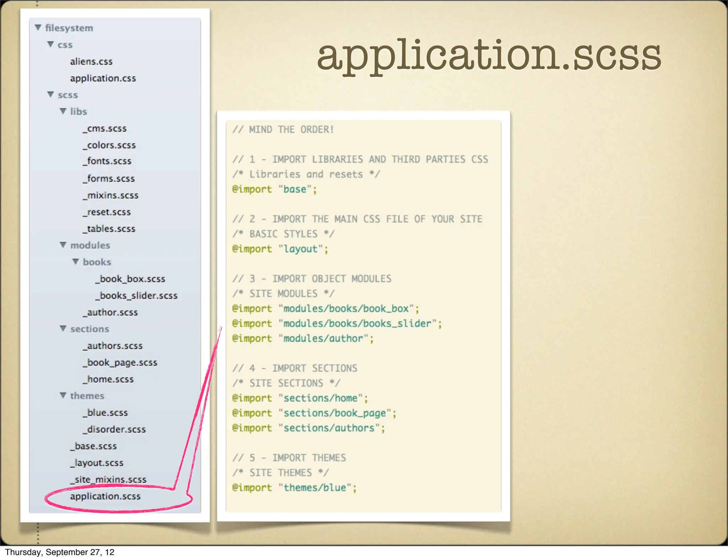
Task: Click the 'SITE SECTIONS' comment line
Action: click(x=286, y=383)
